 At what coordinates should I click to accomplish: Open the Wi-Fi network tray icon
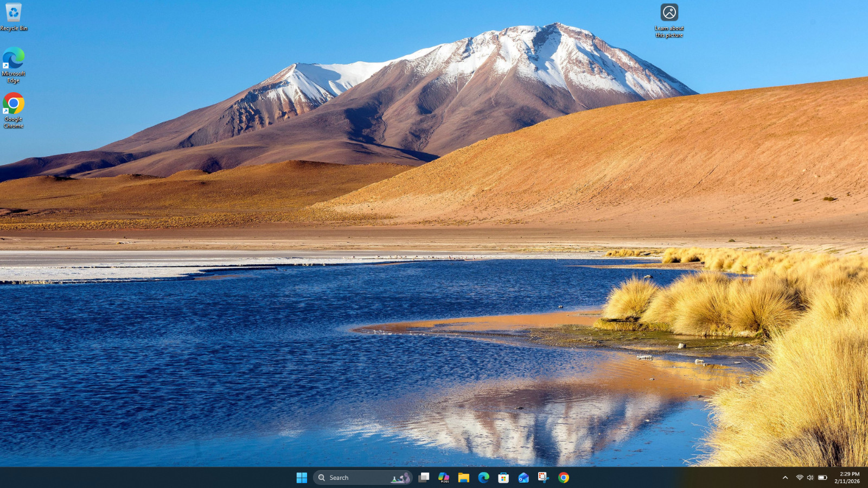800,478
